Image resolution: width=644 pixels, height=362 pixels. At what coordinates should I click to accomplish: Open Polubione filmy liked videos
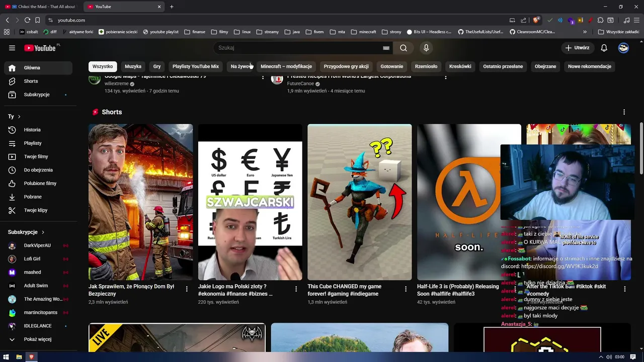coord(38,184)
